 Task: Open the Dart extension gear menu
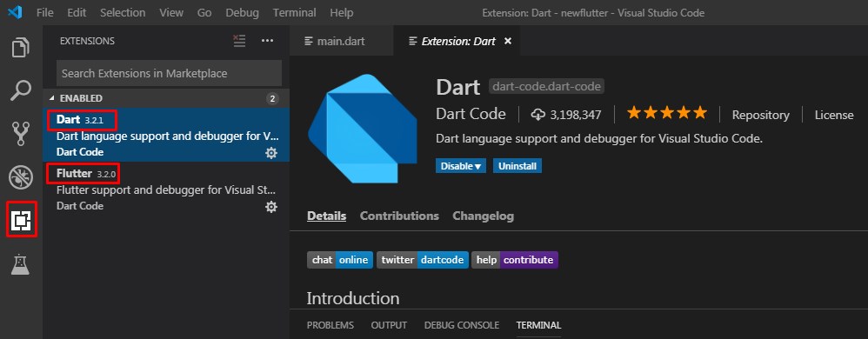coord(271,153)
